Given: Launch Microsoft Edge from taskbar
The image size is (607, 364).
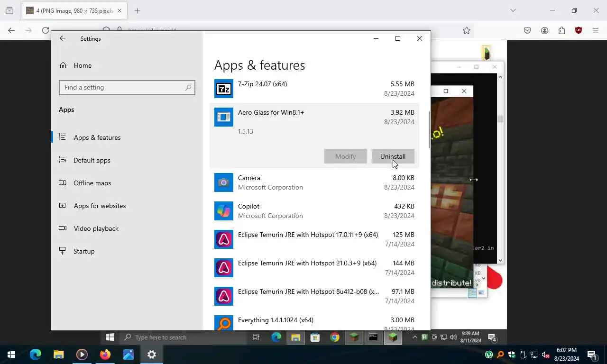Looking at the screenshot, I should click(x=36, y=355).
